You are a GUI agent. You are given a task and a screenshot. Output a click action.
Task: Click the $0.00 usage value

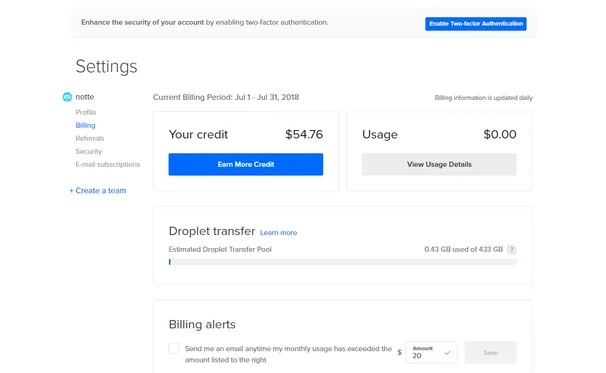click(x=500, y=135)
